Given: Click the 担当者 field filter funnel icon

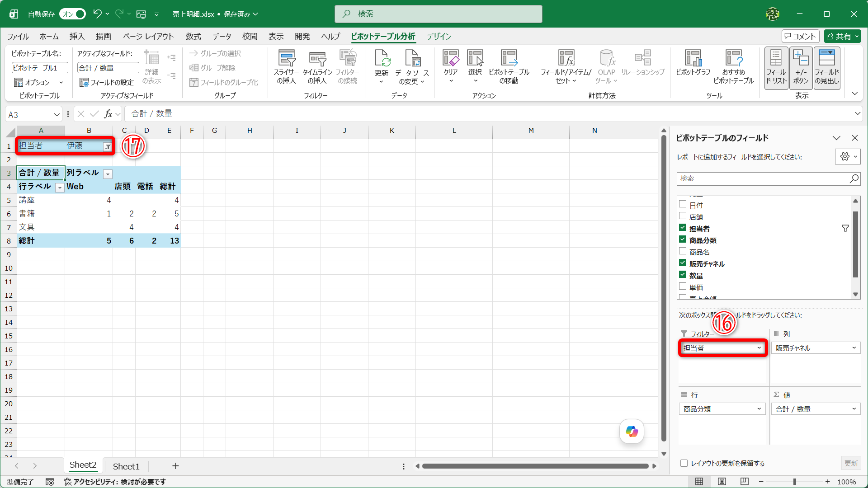Looking at the screenshot, I should 845,229.
